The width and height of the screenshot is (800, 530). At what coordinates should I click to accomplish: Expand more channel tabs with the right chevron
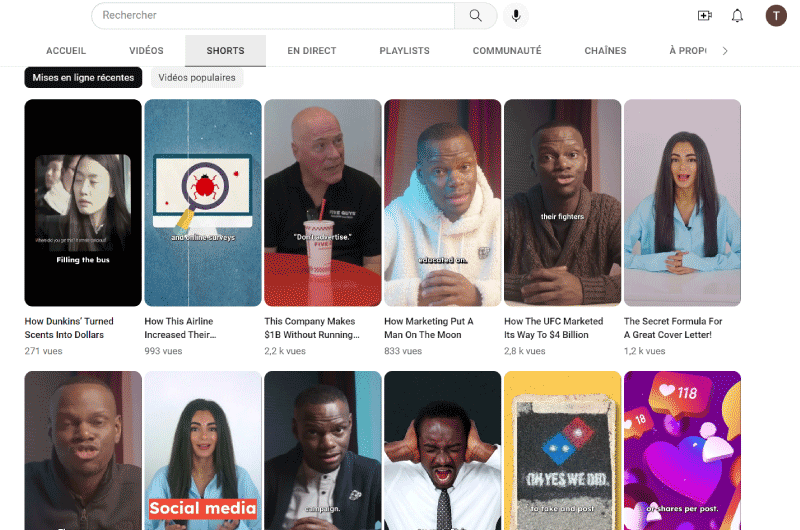click(x=725, y=51)
